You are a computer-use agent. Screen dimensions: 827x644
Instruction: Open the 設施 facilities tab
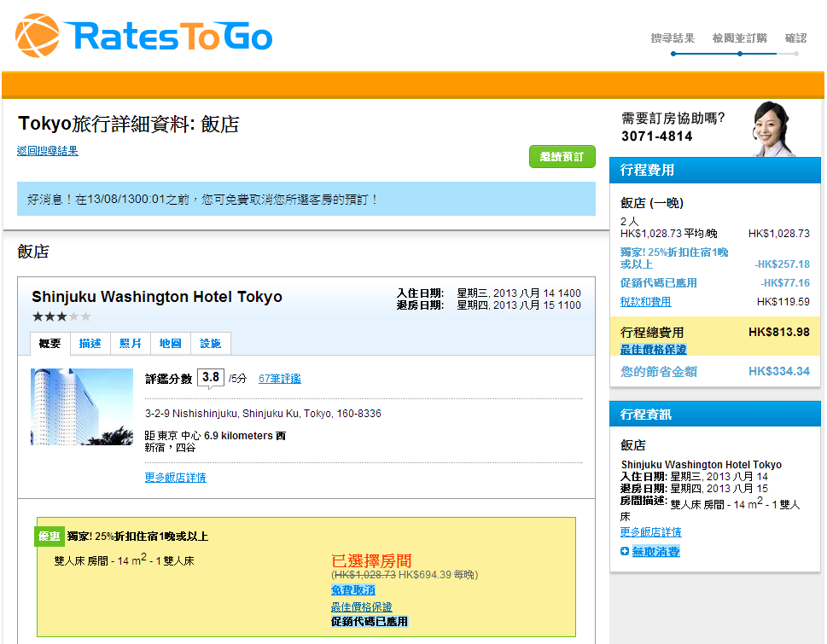click(210, 344)
